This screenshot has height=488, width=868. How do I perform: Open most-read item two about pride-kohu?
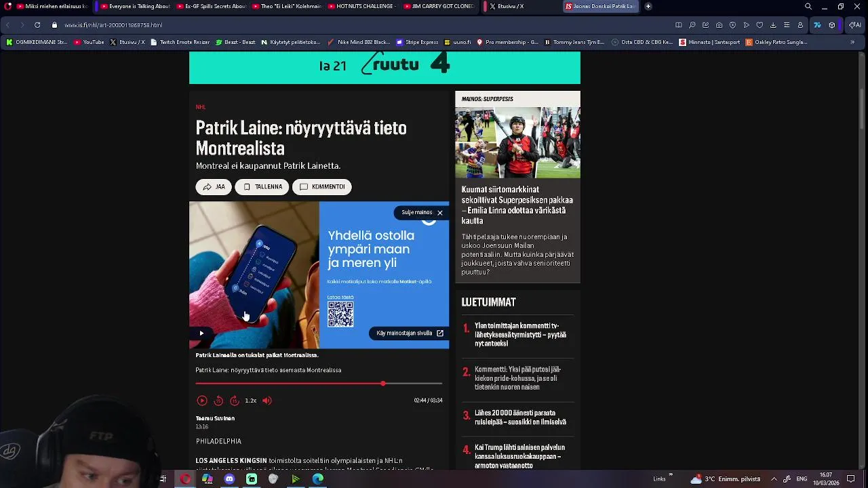click(x=517, y=378)
